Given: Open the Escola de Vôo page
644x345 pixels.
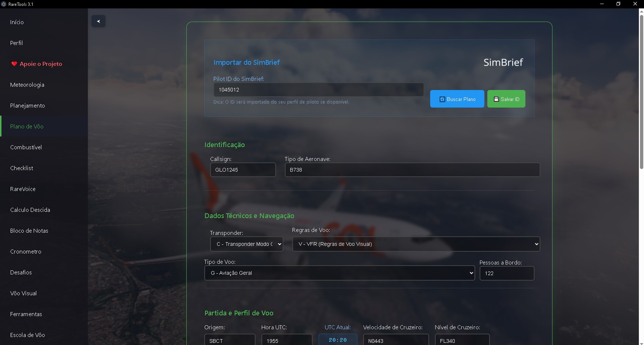Looking at the screenshot, I should click(27, 335).
